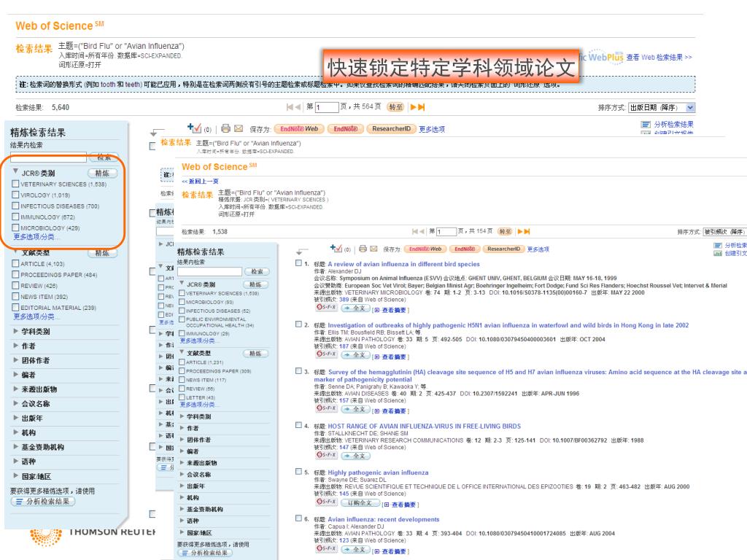
Task: Open SFX link for record 2
Action: (326, 354)
